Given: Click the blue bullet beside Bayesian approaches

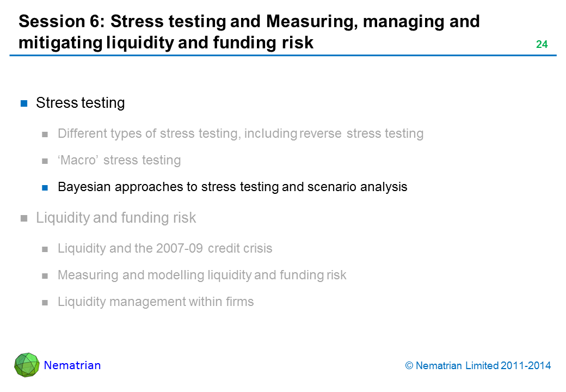Looking at the screenshot, I should pos(46,188).
